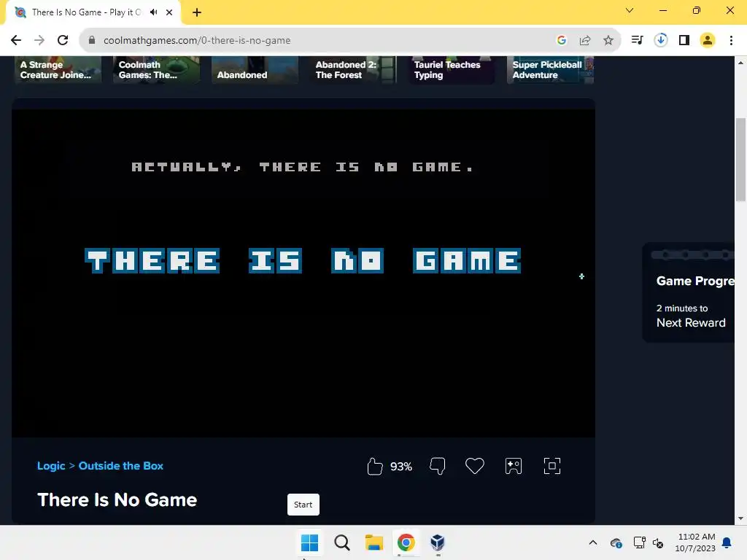Click the THERE IS NO GAME title
Viewport: 747px width, 560px height.
(303, 260)
